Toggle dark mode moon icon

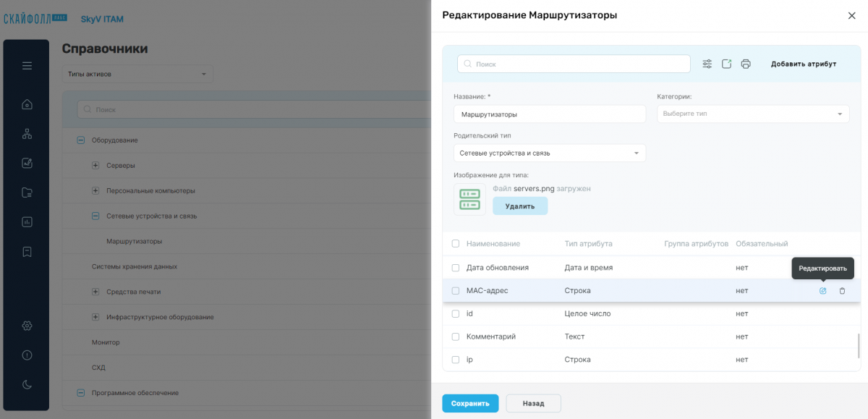(27, 384)
